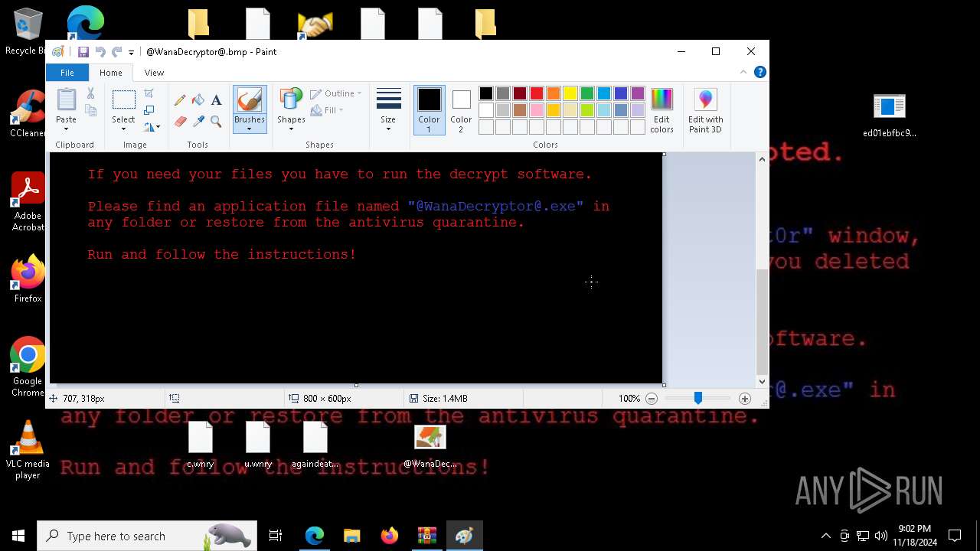This screenshot has width=980, height=551.
Task: Select the ed01ebfbc9... desktop file
Action: point(889,116)
